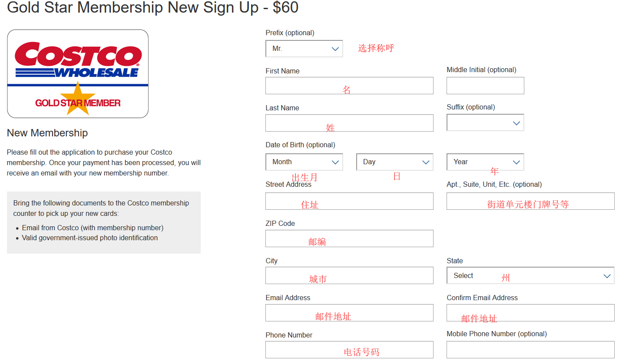Expand the State select dropdown
Viewport: 629px width, 364px height.
pos(530,276)
